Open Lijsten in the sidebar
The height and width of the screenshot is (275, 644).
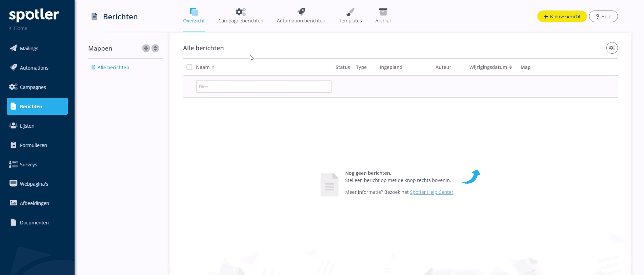(37, 126)
